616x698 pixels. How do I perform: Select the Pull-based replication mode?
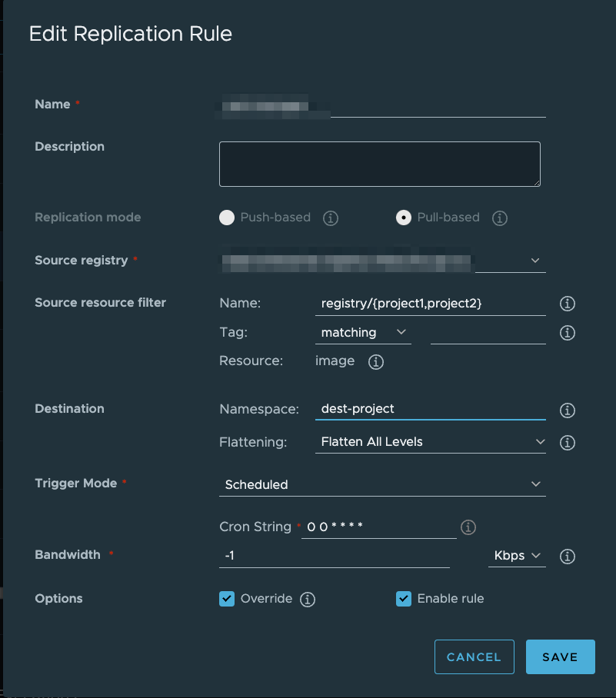pos(404,218)
